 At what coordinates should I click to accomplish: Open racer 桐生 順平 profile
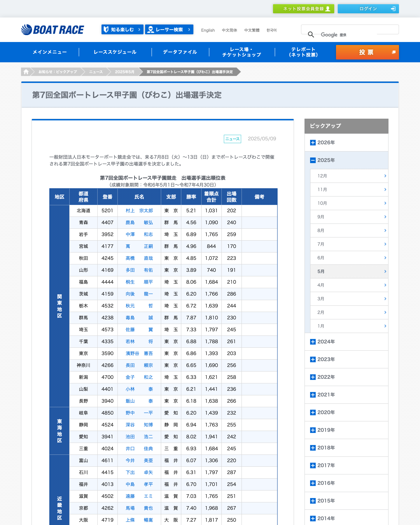coord(139,282)
